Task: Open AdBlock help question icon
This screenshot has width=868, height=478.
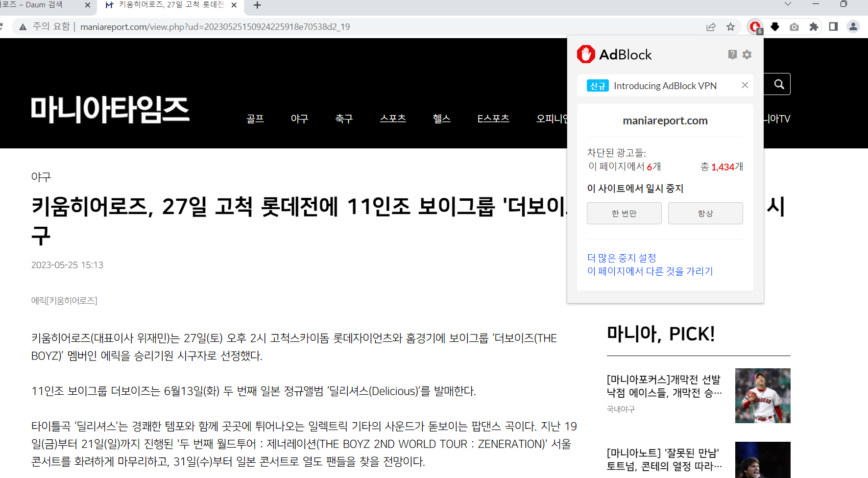Action: tap(732, 54)
